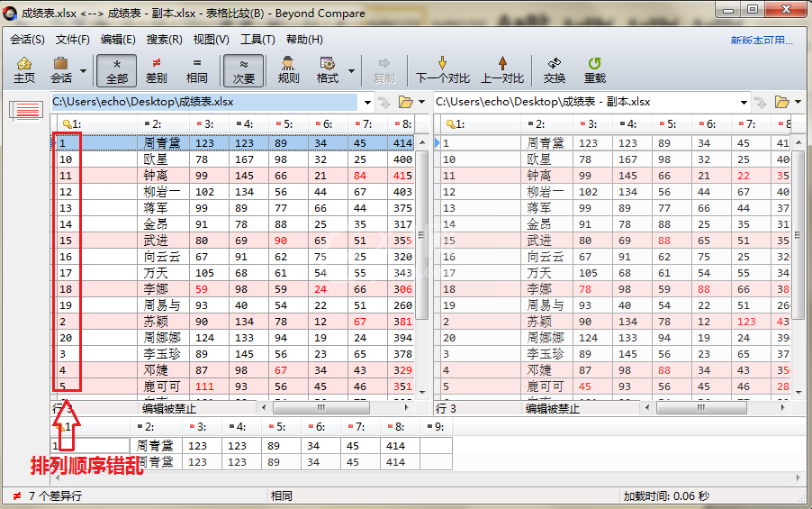Click right pane 编辑被禁止 status label
Screen dimensions: 812x509
(x=552, y=408)
